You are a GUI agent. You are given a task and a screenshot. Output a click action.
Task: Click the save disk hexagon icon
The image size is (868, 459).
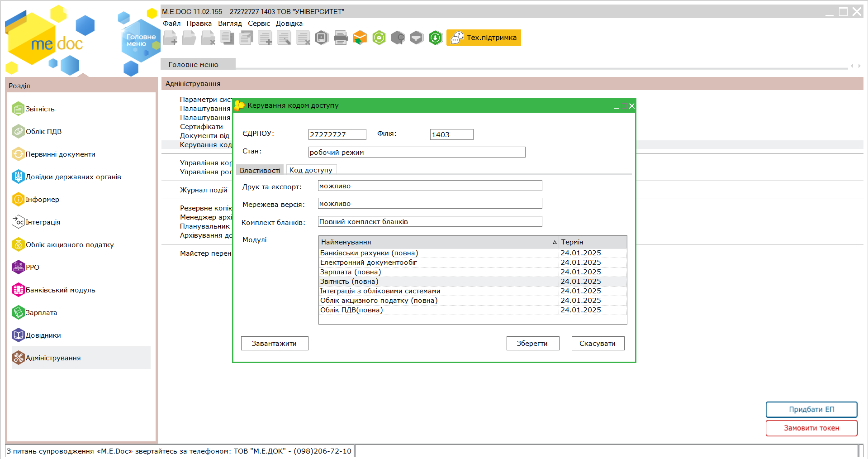pos(322,38)
